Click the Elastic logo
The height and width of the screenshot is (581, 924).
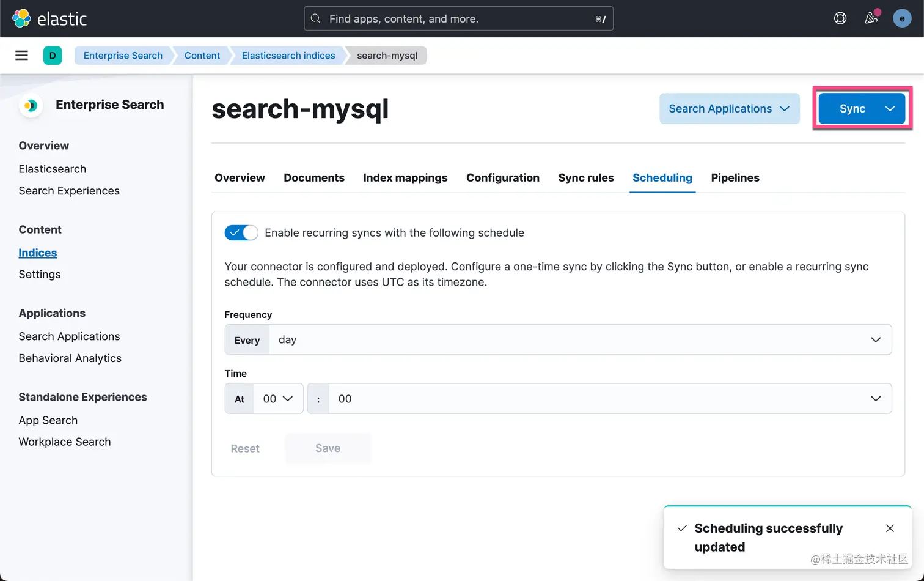pyautogui.click(x=50, y=18)
